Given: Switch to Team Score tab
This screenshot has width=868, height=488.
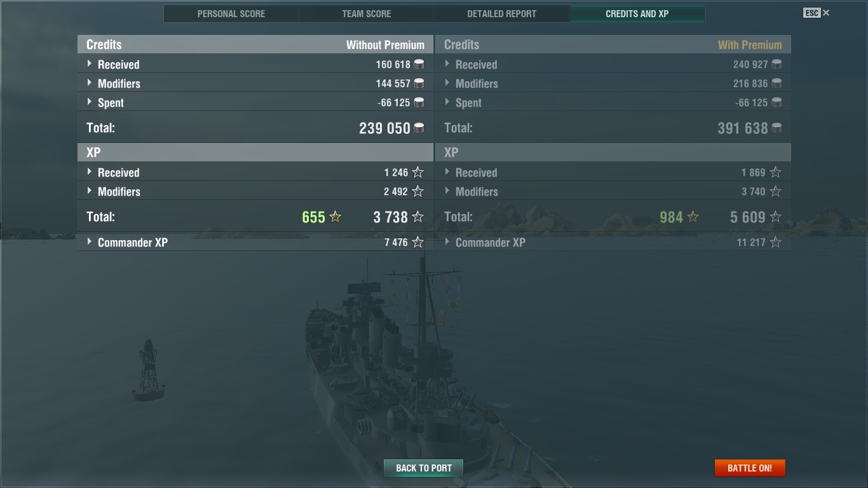Looking at the screenshot, I should [x=367, y=13].
